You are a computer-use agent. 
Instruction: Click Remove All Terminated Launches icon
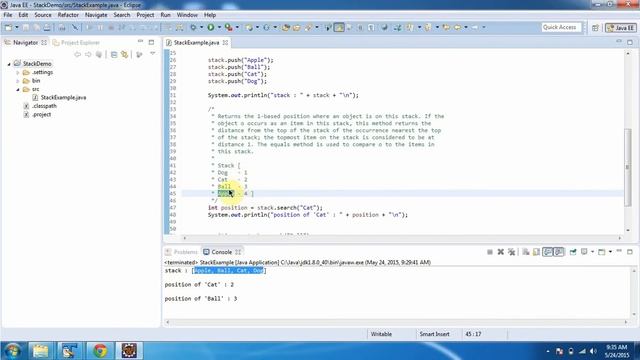click(x=511, y=252)
